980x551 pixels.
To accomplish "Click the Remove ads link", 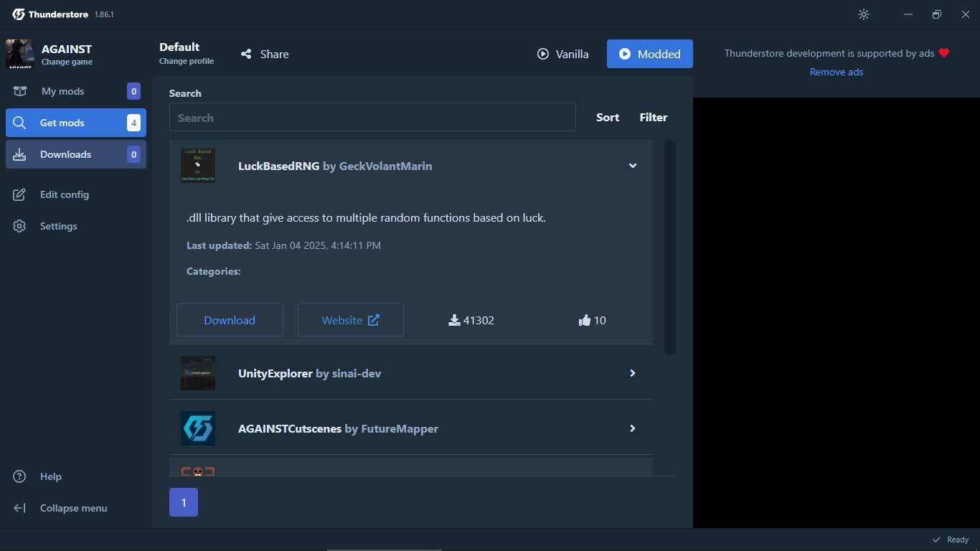I will pos(837,72).
